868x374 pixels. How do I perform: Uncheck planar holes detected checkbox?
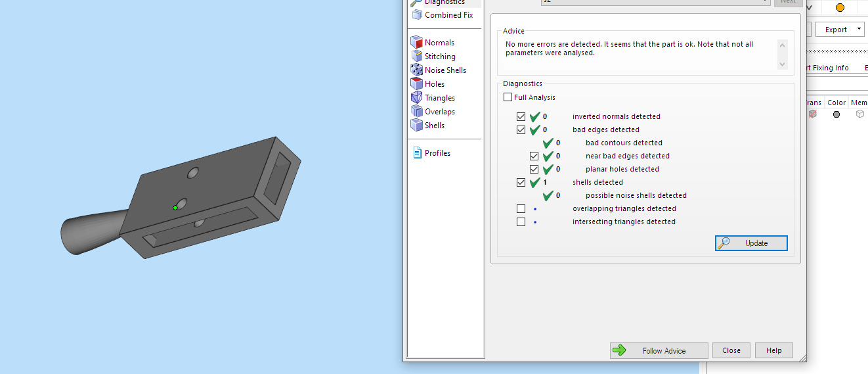[x=534, y=169]
